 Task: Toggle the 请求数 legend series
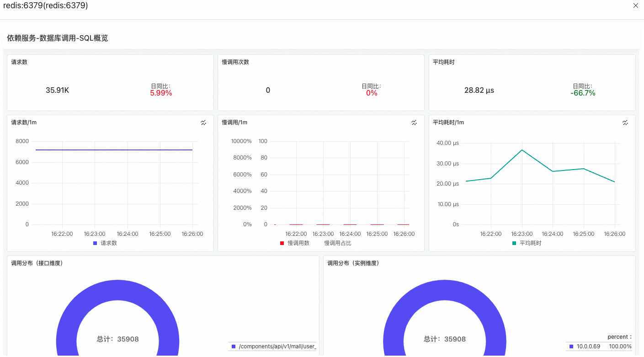click(x=105, y=243)
